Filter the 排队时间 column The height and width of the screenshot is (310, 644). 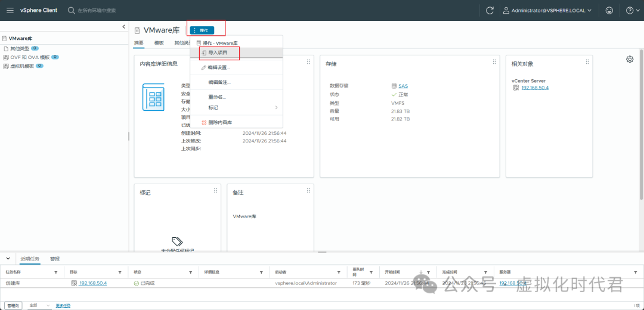[x=371, y=272]
